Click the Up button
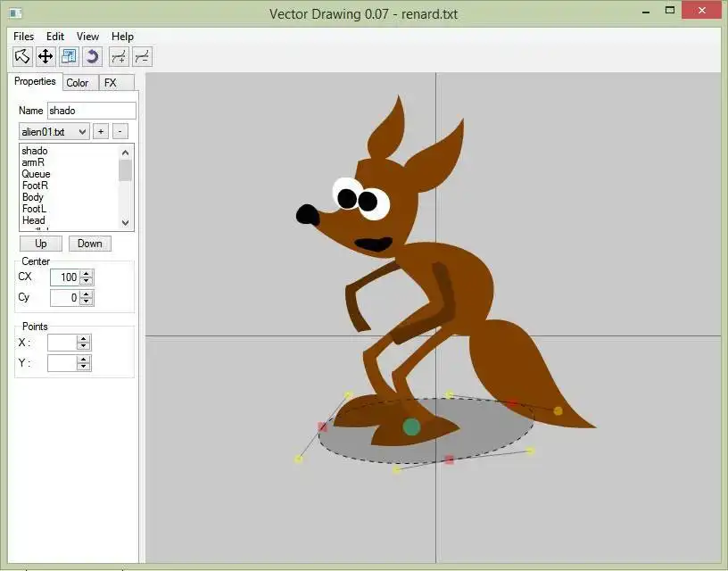728x571 pixels. point(41,244)
